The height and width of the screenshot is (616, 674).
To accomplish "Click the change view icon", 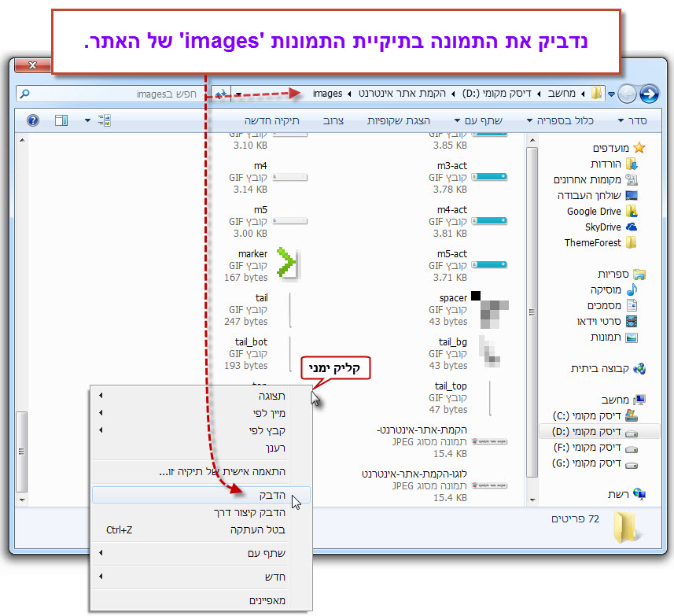I will pyautogui.click(x=105, y=120).
